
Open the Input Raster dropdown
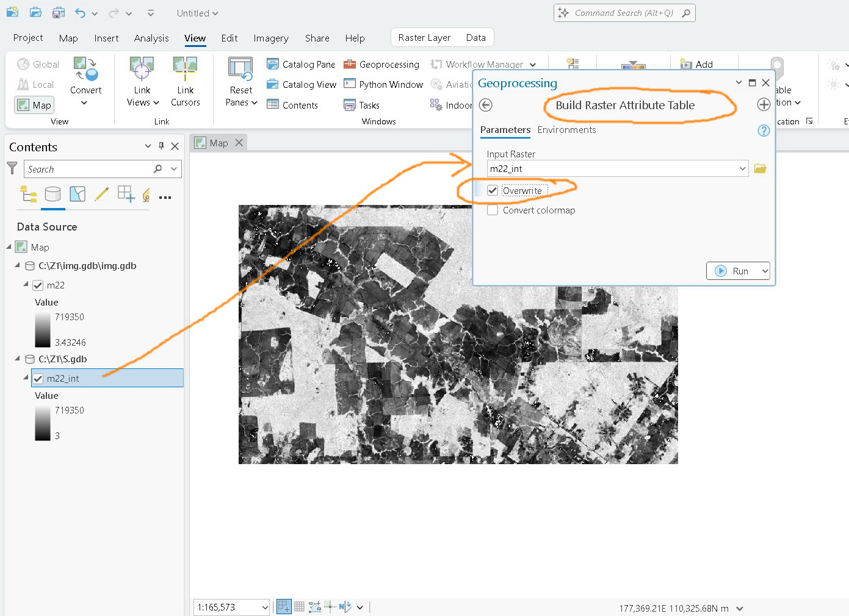click(742, 168)
